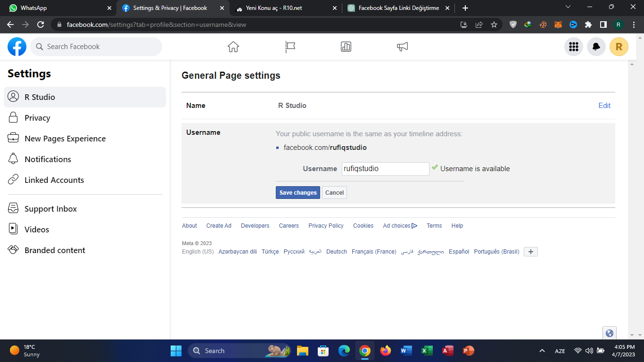Switch language to Português (Brasil)
This screenshot has height=362, width=644.
[x=496, y=252]
